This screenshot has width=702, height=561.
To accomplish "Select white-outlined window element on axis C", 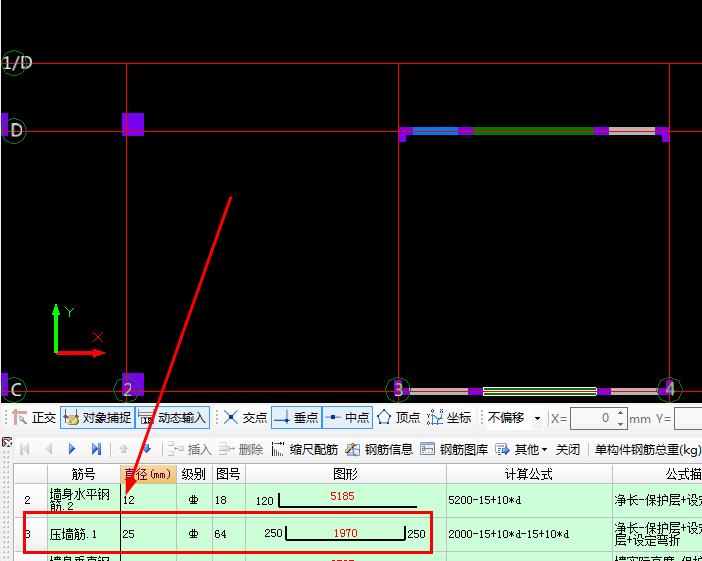I will tap(539, 391).
